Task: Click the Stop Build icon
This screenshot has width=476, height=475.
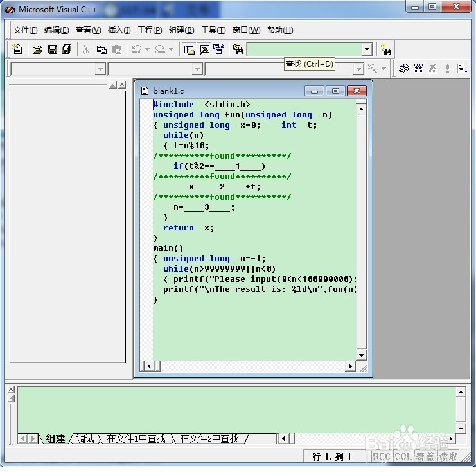Action: 432,69
